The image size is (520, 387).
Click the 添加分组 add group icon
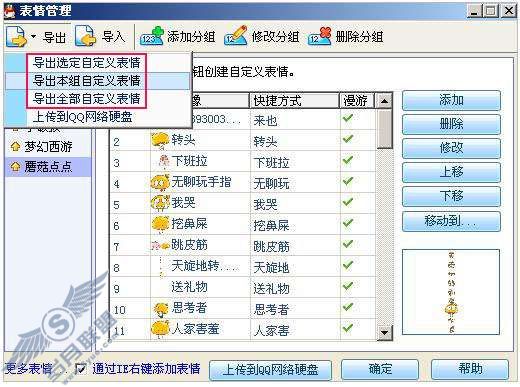point(152,36)
